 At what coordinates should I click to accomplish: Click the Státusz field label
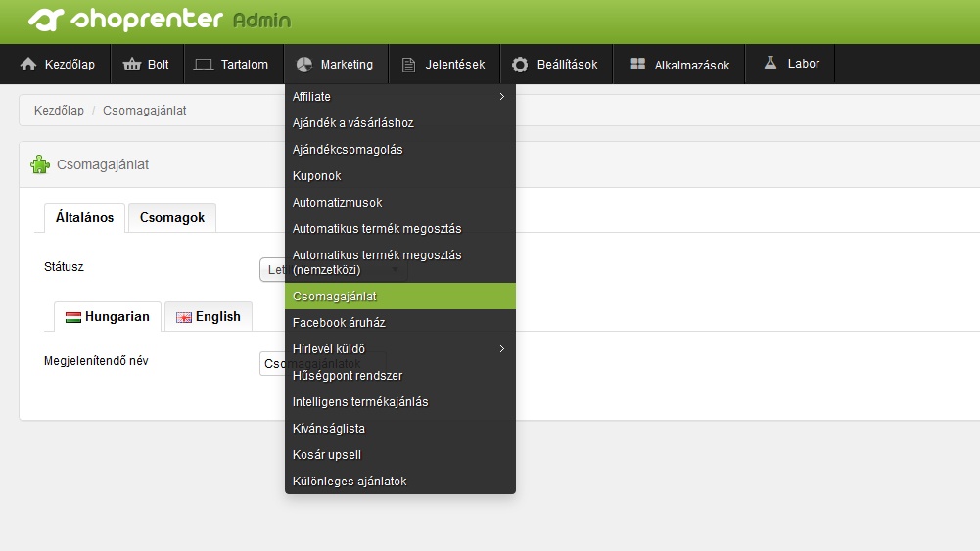coord(64,267)
